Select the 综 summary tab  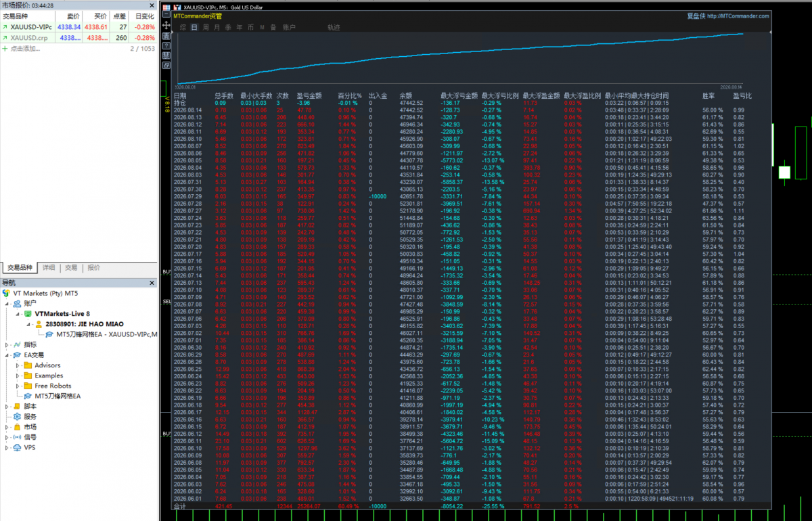pos(183,27)
